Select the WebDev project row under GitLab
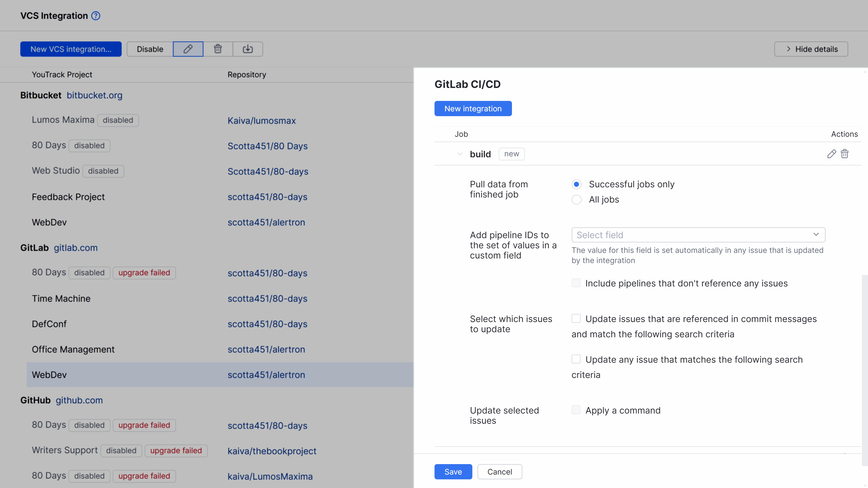The width and height of the screenshot is (868, 488). [135, 375]
